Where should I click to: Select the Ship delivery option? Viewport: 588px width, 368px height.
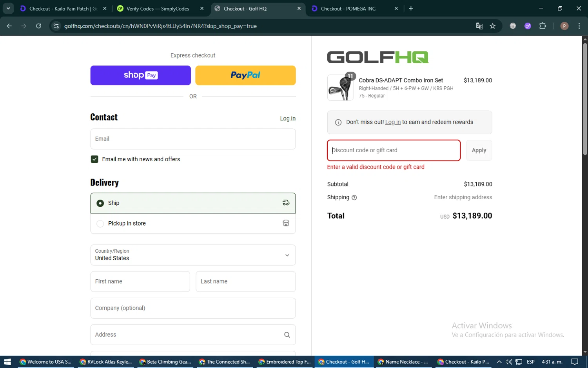pyautogui.click(x=193, y=203)
